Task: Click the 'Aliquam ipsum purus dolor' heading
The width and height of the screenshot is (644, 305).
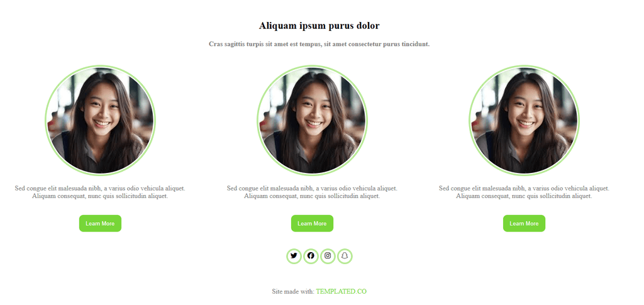Action: point(319,26)
